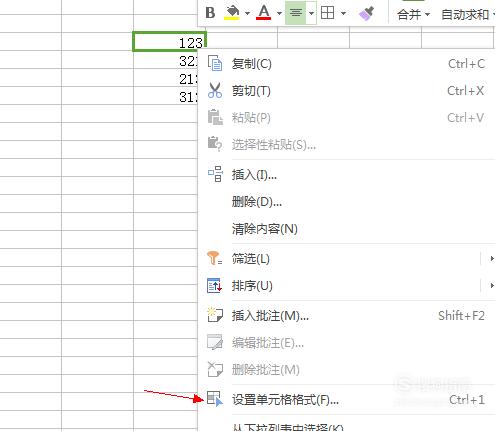This screenshot has height=431, width=495.
Task: Open fill color dropdown arrow
Action: coord(247,13)
